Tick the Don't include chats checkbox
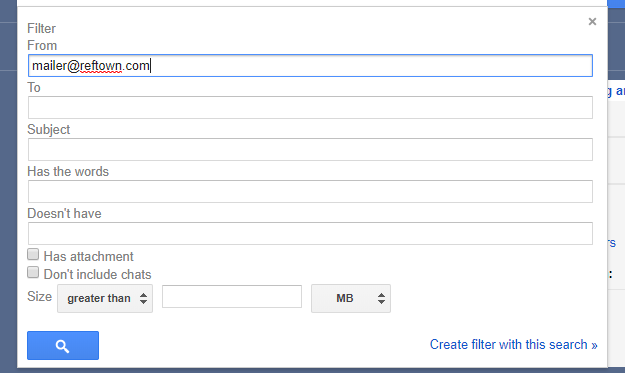Screen dimensions: 625x373 tap(33, 273)
